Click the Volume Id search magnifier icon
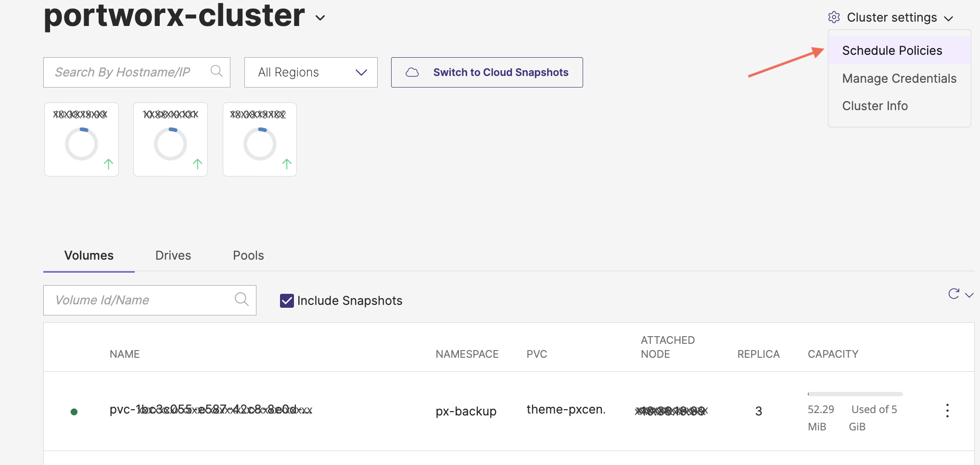This screenshot has width=980, height=465. coord(242,300)
